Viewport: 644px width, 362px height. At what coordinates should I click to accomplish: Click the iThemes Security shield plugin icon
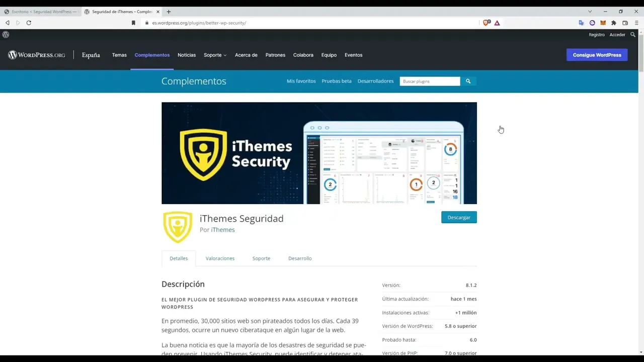click(x=178, y=227)
